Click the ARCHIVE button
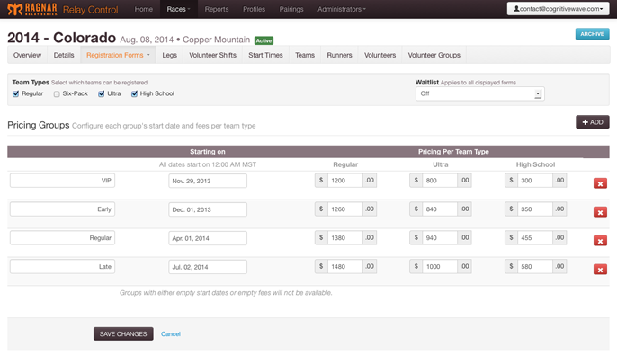Viewport: 617px width, 364px height. click(592, 34)
